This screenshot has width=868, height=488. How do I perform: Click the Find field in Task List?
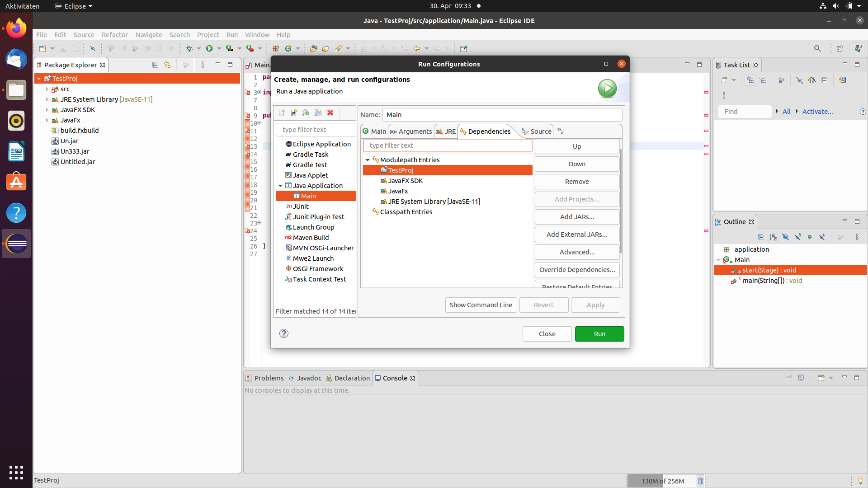click(745, 112)
